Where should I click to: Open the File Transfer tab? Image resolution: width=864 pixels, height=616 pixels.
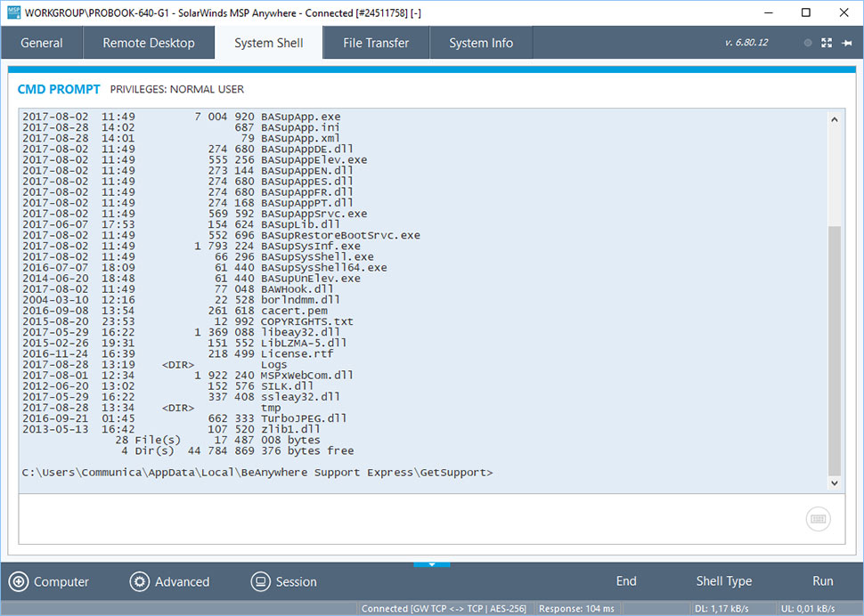[x=376, y=43]
